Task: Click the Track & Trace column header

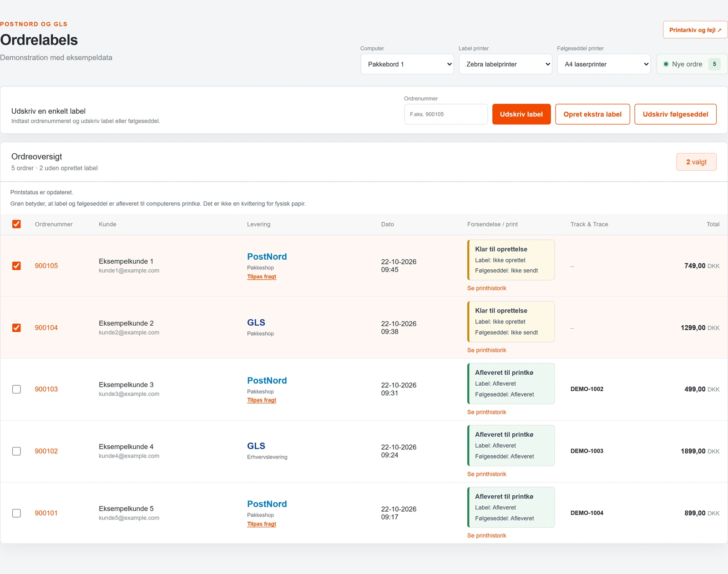Action: tap(589, 224)
